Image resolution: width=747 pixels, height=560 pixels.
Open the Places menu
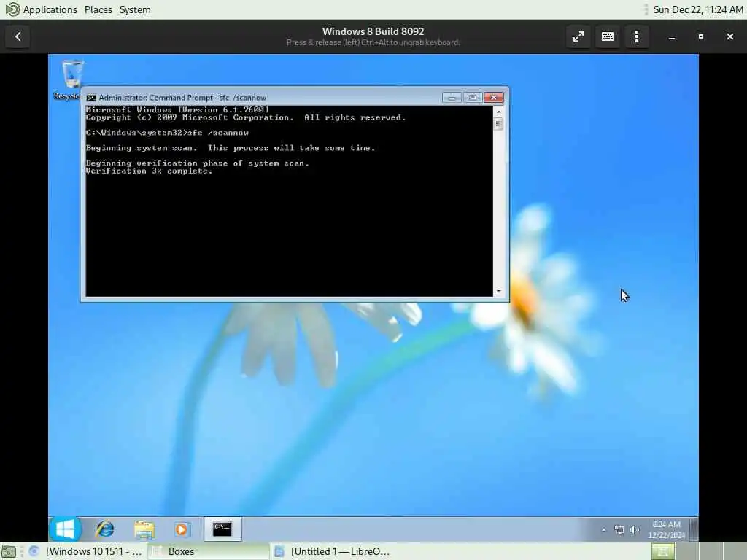tap(98, 9)
